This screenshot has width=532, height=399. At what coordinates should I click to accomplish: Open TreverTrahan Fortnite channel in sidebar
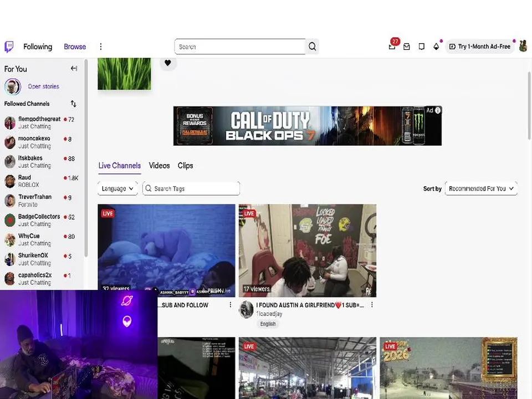point(42,201)
